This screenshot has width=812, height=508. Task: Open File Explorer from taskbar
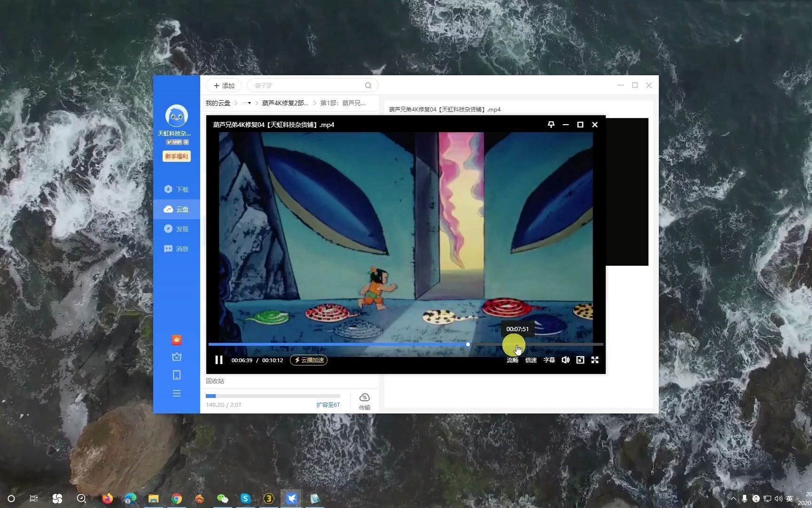(x=154, y=499)
